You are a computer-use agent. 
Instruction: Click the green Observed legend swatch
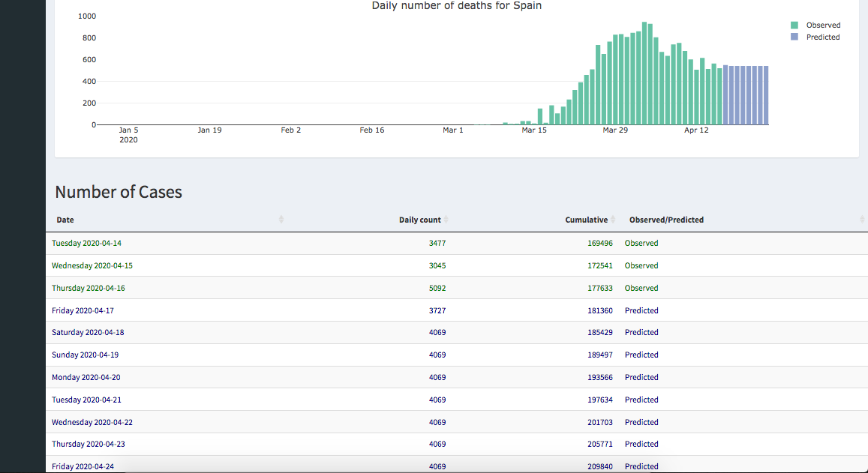coord(794,25)
